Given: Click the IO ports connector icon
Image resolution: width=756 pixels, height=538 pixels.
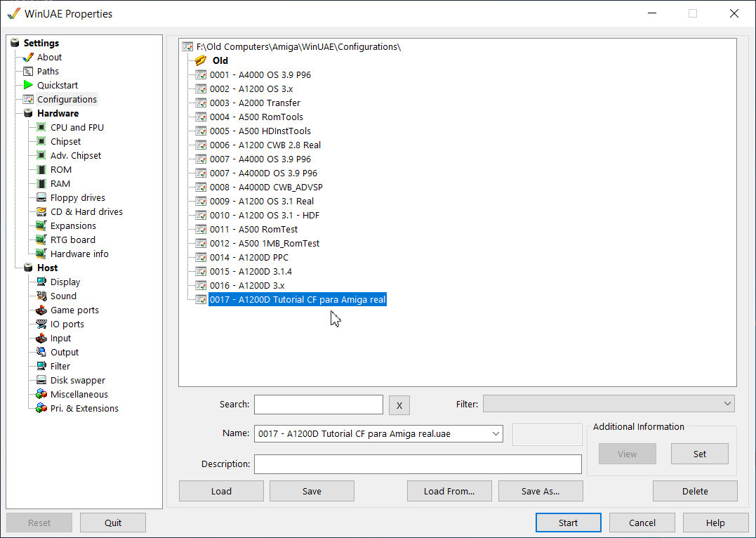Looking at the screenshot, I should tap(41, 324).
